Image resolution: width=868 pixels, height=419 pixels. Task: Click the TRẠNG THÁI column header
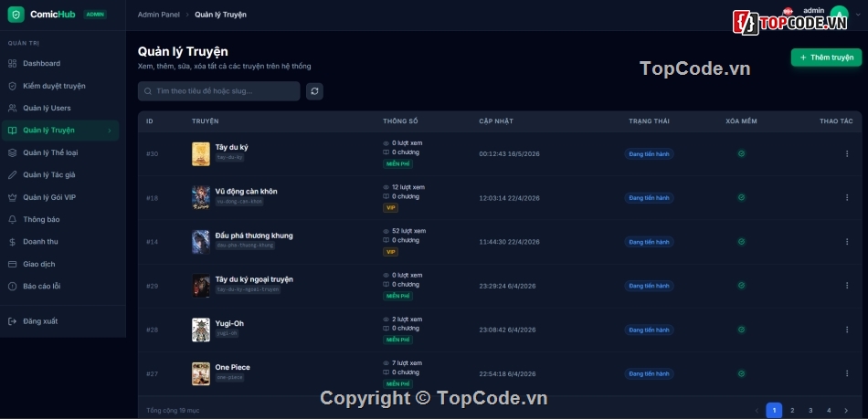pyautogui.click(x=649, y=121)
